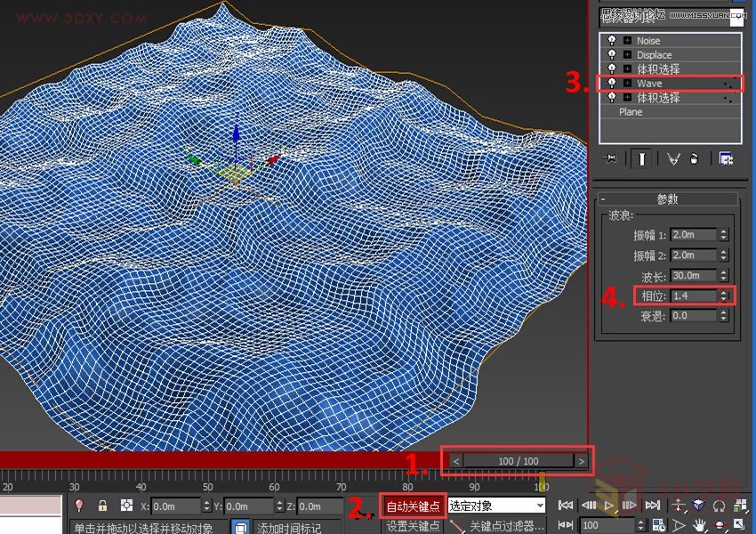This screenshot has width=756, height=534.
Task: Click the 相位 spinner arrows
Action: (x=723, y=295)
